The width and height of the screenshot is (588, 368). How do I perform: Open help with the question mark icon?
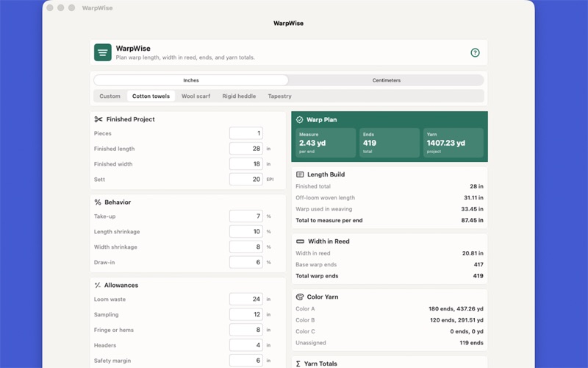pos(475,52)
